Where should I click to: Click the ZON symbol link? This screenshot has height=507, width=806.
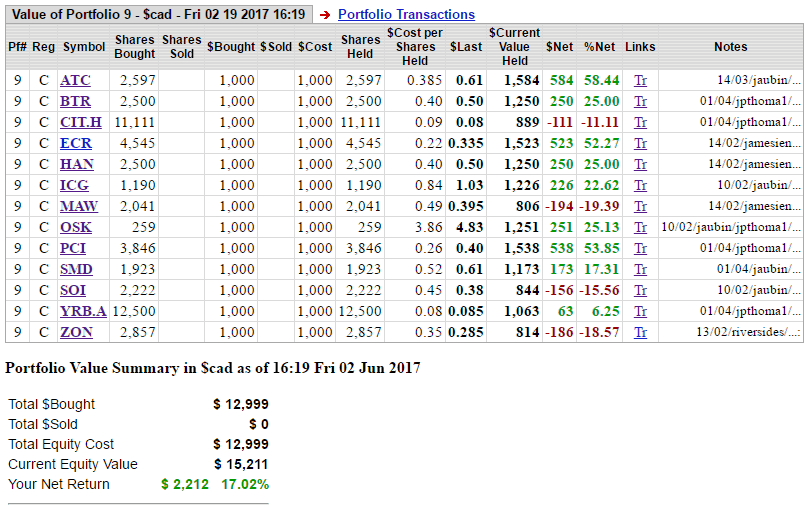[76, 332]
